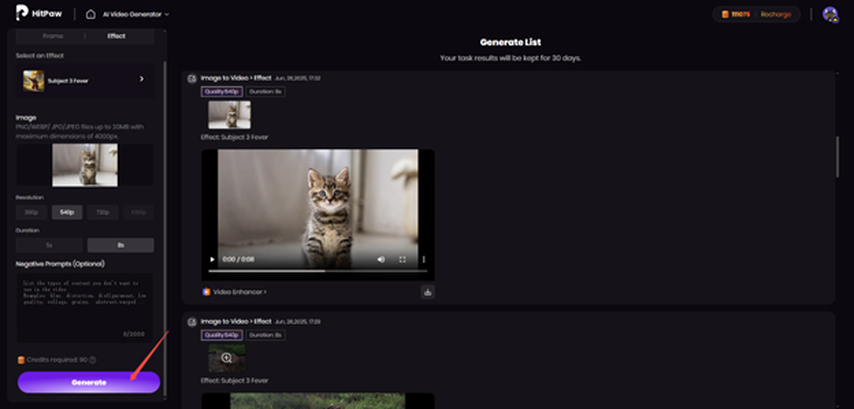Select 1080p resolution
Screen dimensions: 854x409
point(138,212)
